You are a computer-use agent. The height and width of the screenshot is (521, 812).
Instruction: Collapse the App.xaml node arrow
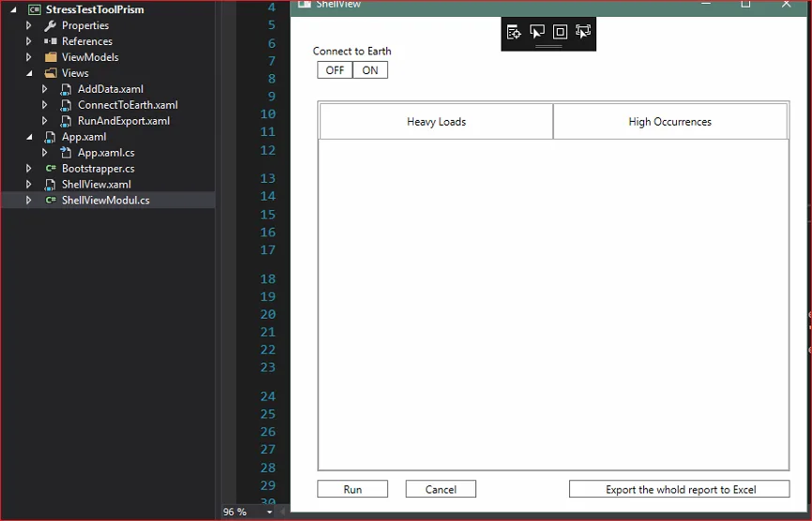pos(29,137)
